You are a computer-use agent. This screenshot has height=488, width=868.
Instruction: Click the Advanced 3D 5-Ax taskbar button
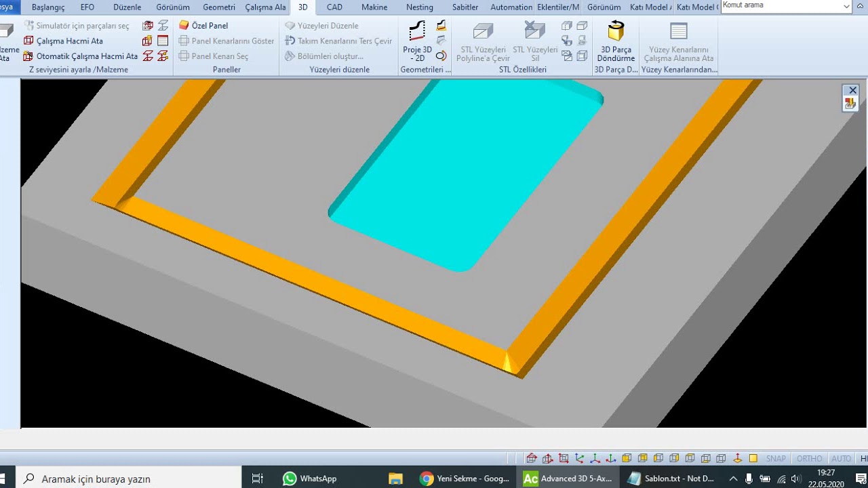pos(568,479)
